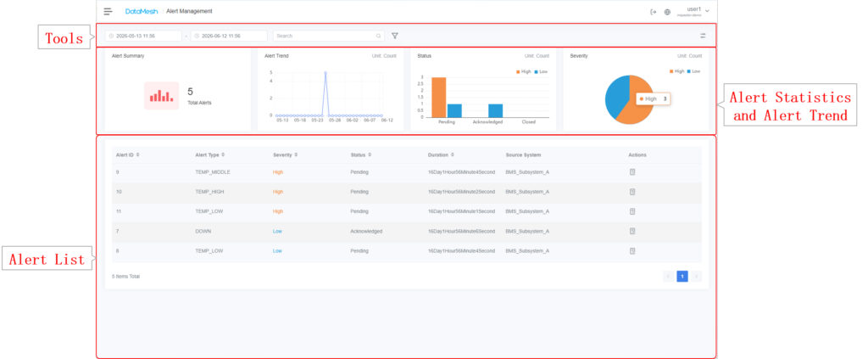Toggle High legend in Severity chart
The height and width of the screenshot is (359, 868).
[x=676, y=71]
